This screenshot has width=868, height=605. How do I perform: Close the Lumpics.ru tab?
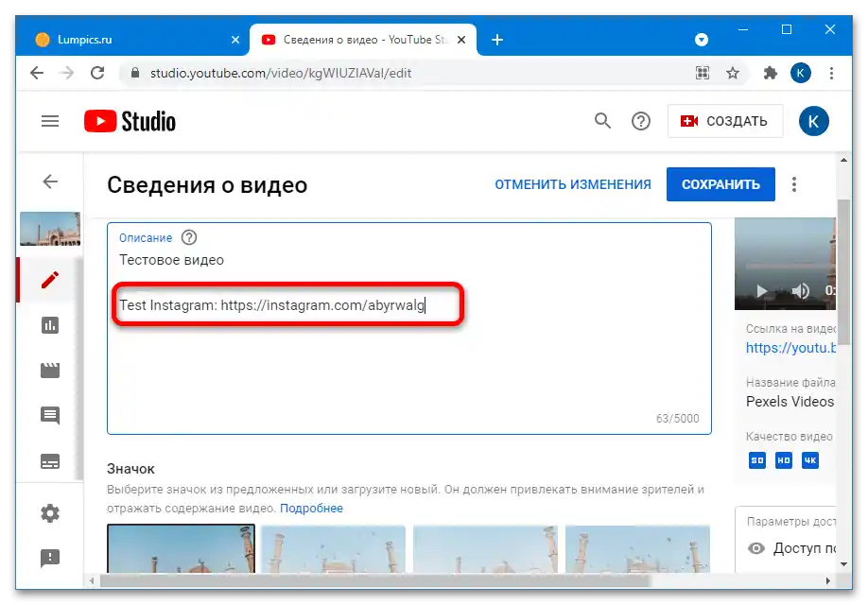point(235,40)
